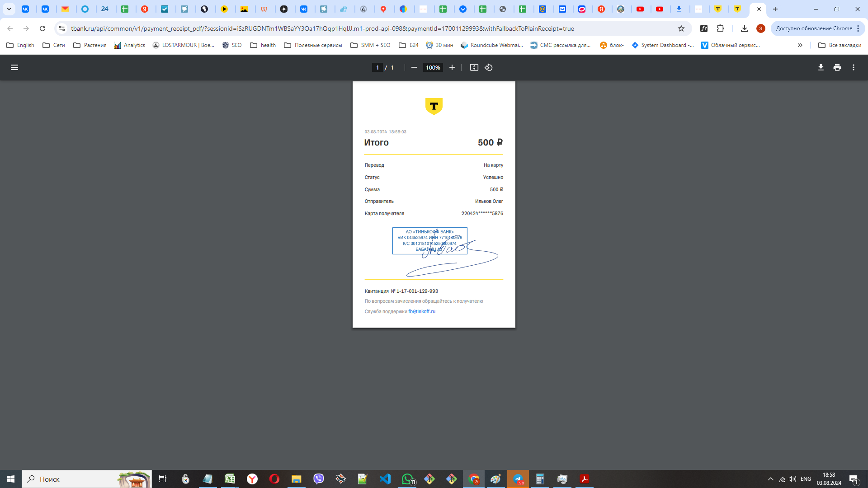The image size is (868, 488).
Task: Open Task View on the taskbar
Action: point(163,479)
